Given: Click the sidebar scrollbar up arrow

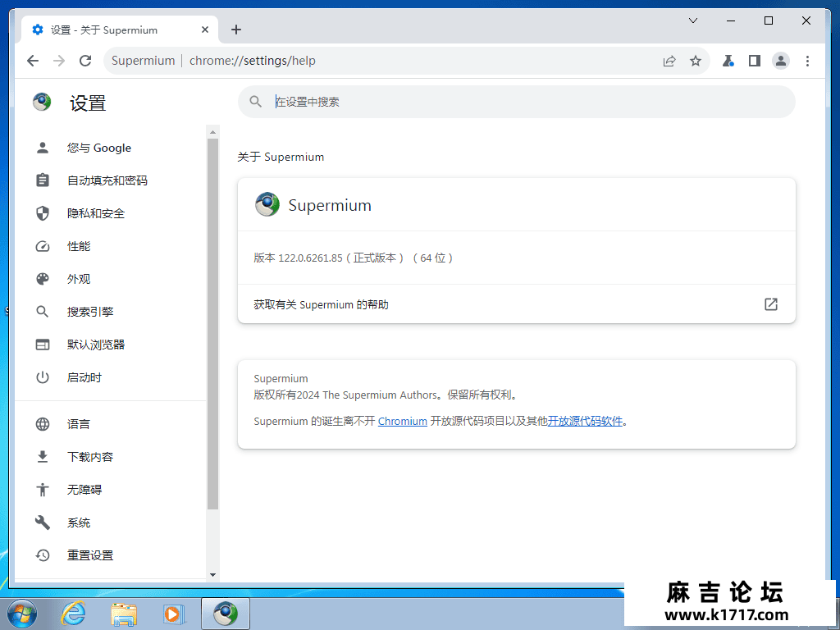Looking at the screenshot, I should pyautogui.click(x=212, y=132).
